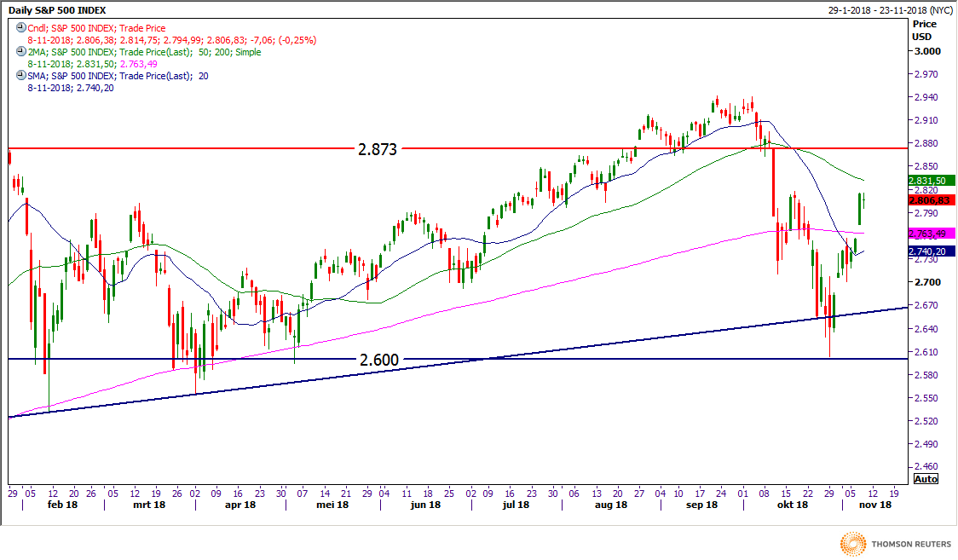Click the 2.460 price axis label

pyautogui.click(x=926, y=466)
